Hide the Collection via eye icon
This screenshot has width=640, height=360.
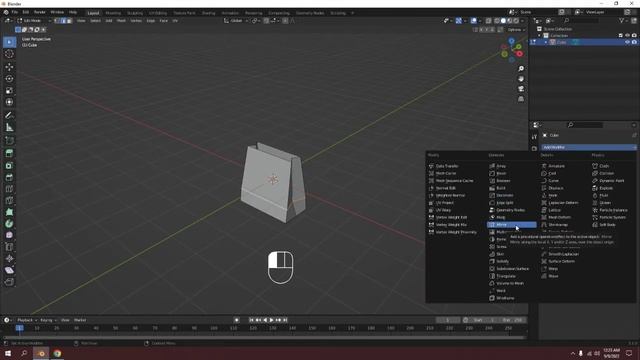point(627,36)
